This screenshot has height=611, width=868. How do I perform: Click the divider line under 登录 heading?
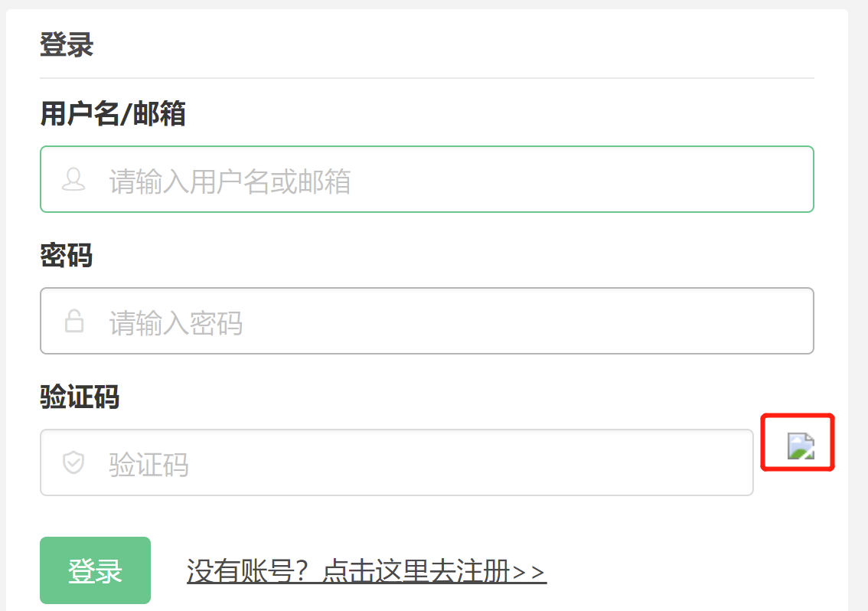pos(427,78)
